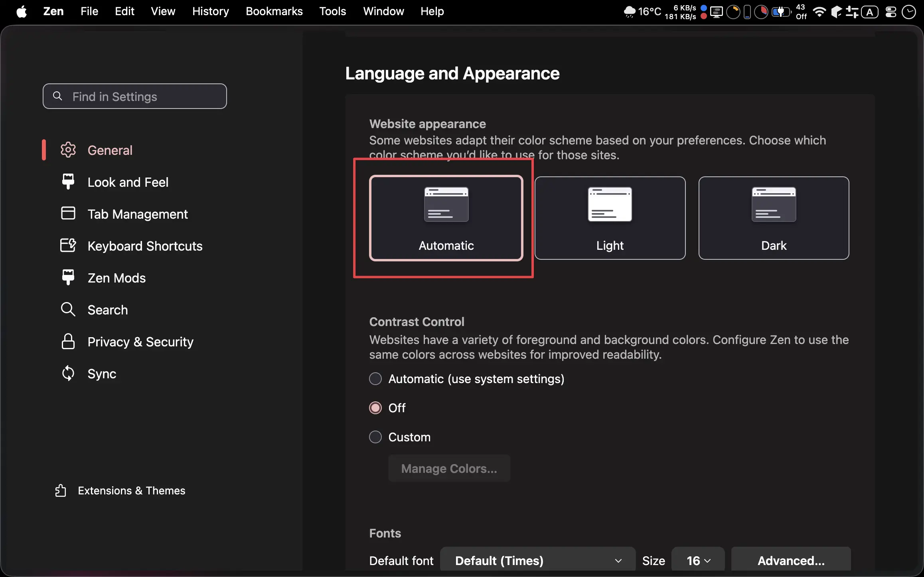
Task: Open Privacy & Security lock icon
Action: point(68,342)
